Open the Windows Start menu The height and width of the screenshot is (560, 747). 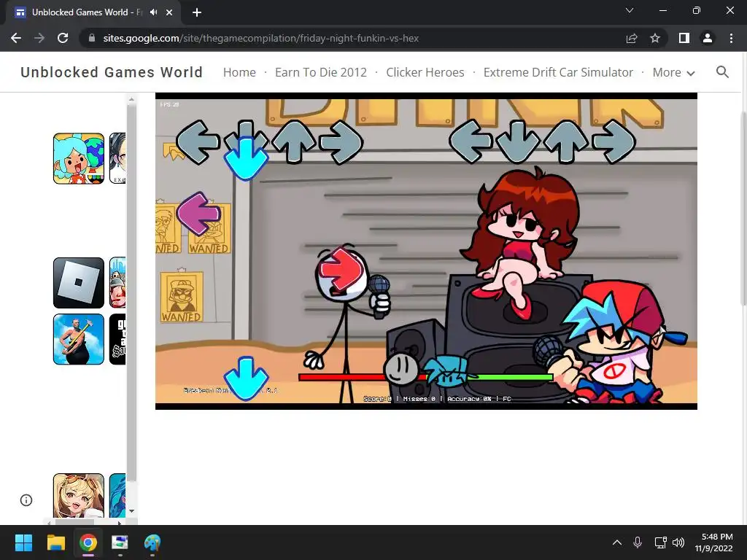point(23,542)
